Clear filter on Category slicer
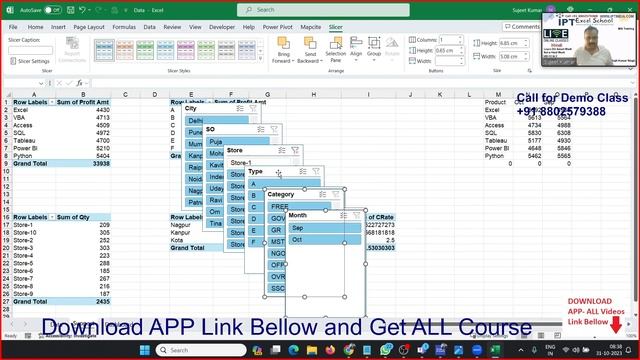The image size is (640, 360). (336, 194)
